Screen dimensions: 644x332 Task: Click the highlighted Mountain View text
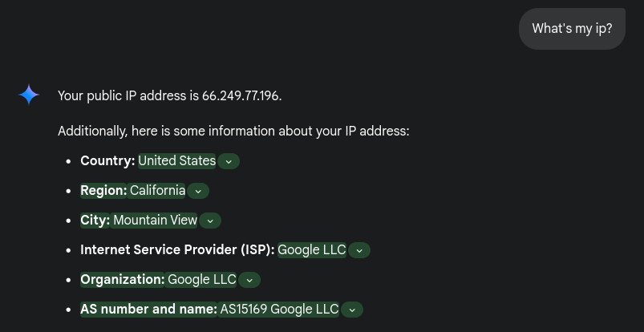156,220
